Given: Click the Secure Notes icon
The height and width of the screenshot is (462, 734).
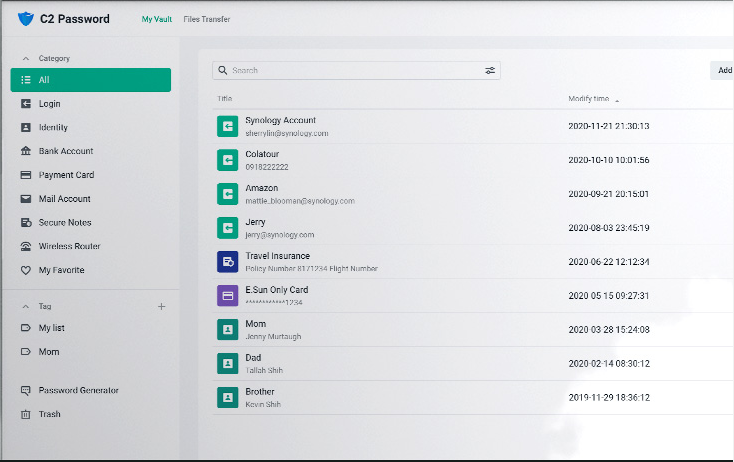Looking at the screenshot, I should 26,222.
